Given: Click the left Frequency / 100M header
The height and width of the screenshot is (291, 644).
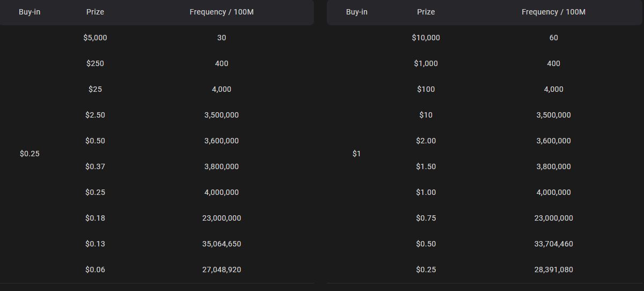Looking at the screenshot, I should point(222,12).
